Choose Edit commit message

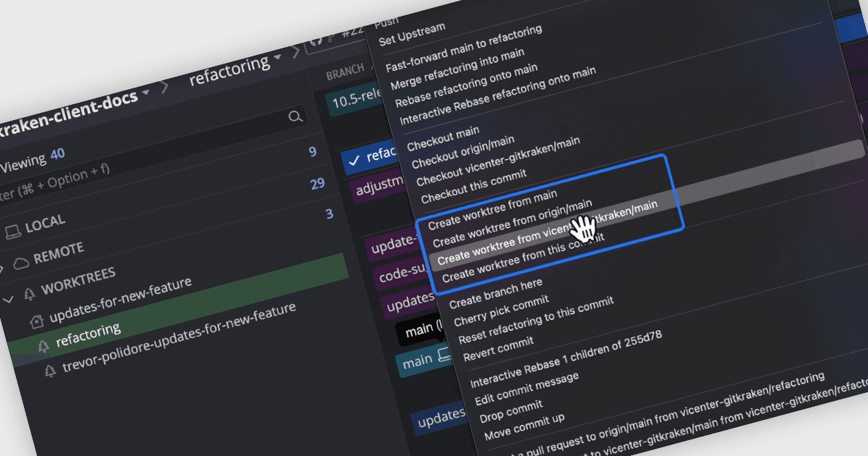527,388
